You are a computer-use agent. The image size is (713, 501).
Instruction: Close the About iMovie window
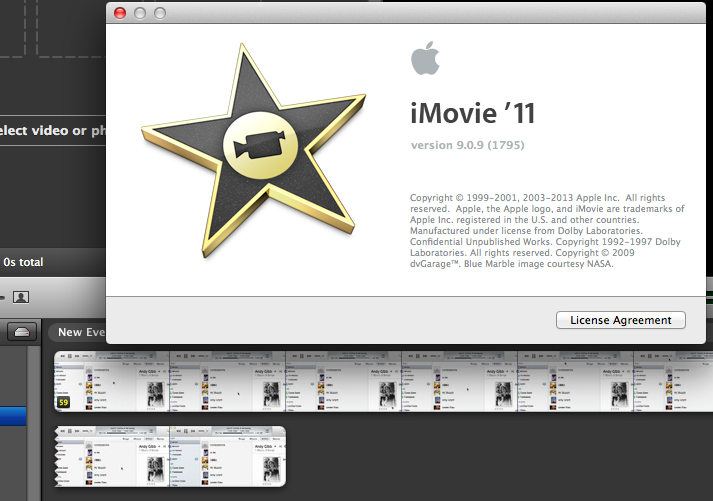tap(121, 13)
